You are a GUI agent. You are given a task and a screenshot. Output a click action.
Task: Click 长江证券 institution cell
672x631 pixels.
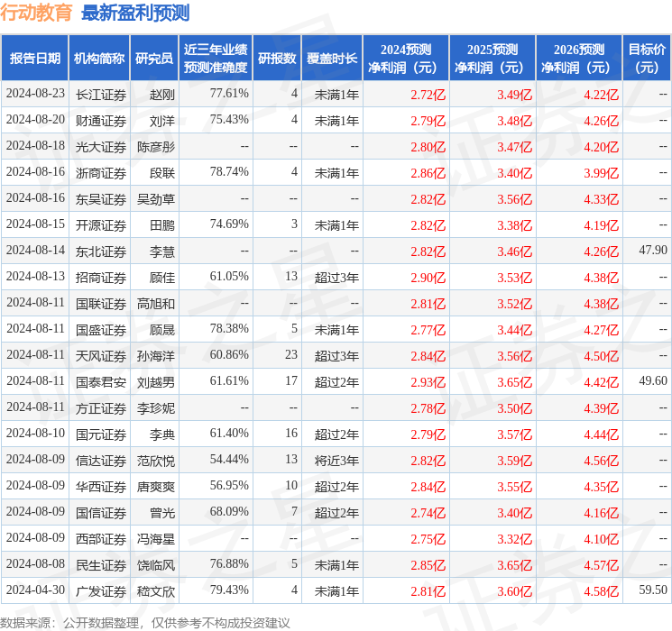coord(101,95)
